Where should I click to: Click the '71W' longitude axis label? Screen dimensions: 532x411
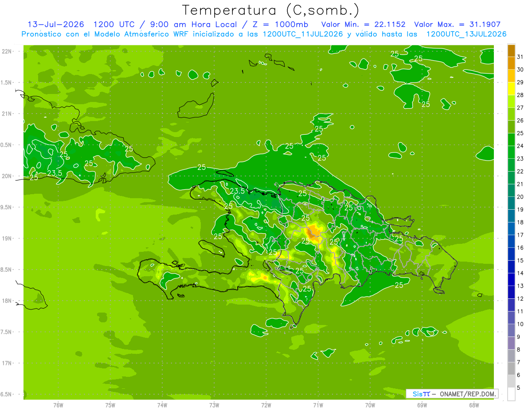pyautogui.click(x=318, y=405)
